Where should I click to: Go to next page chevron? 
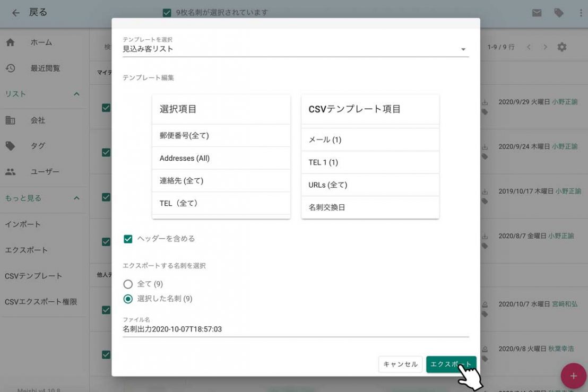coord(545,47)
